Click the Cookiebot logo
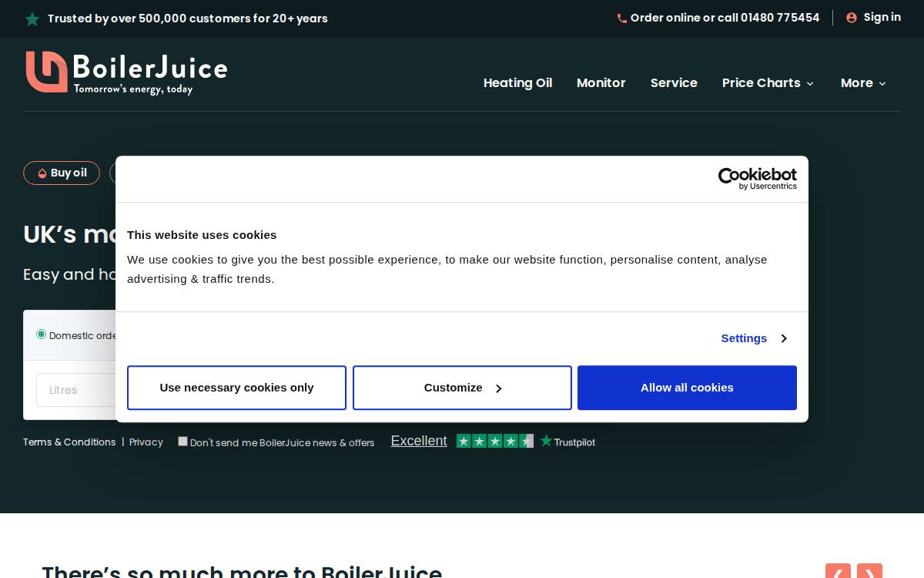924x578 pixels. [x=757, y=179]
